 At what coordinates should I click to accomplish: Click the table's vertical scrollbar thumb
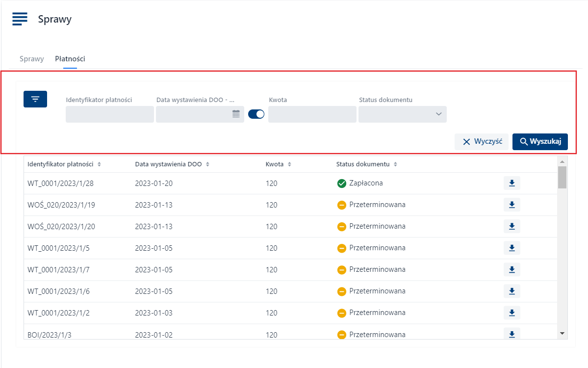tap(562, 177)
